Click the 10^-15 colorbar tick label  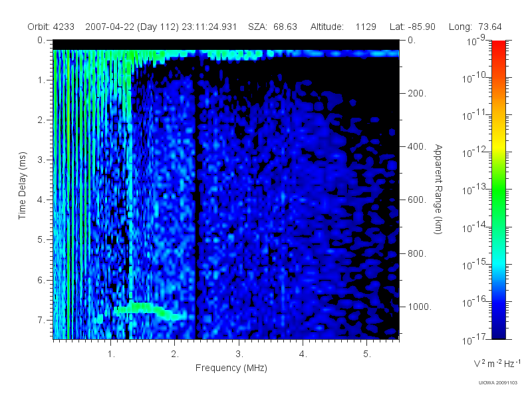tap(474, 264)
